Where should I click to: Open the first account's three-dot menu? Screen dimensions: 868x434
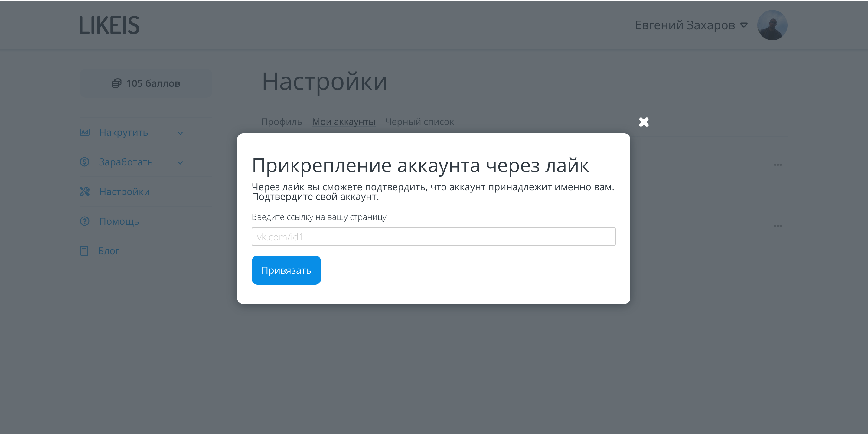(778, 165)
